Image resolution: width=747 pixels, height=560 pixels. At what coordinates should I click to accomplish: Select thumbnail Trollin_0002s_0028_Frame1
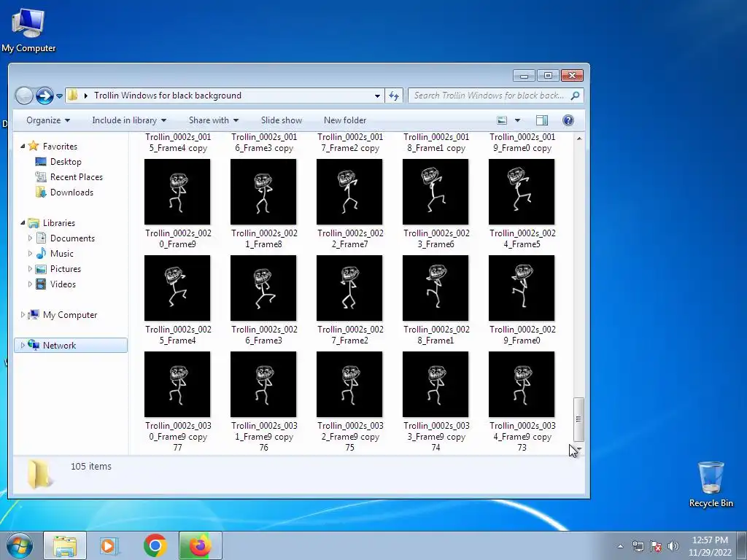tap(436, 288)
